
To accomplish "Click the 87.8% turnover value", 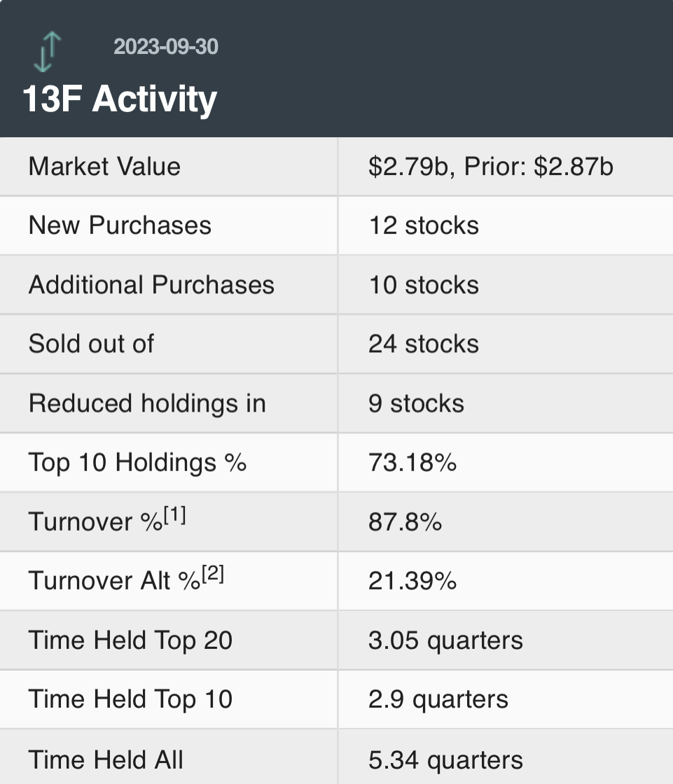I will (405, 521).
